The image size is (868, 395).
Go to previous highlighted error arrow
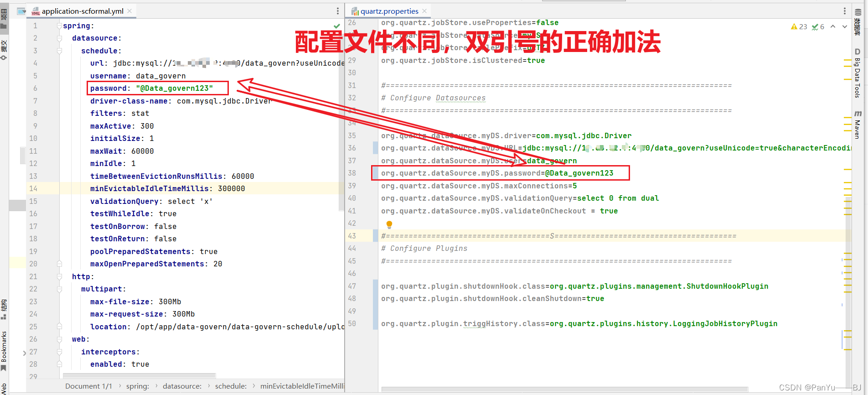coord(833,26)
